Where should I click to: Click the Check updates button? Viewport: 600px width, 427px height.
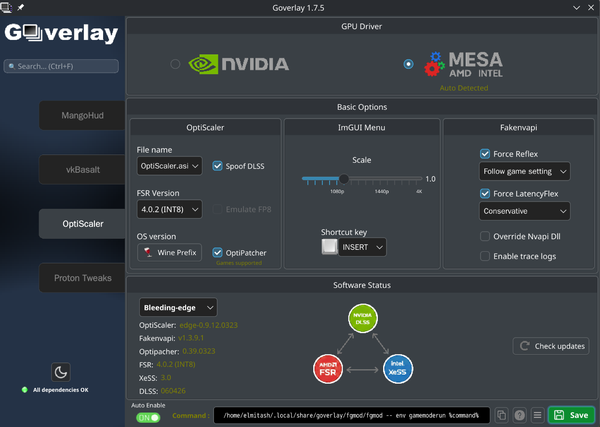[551, 346]
